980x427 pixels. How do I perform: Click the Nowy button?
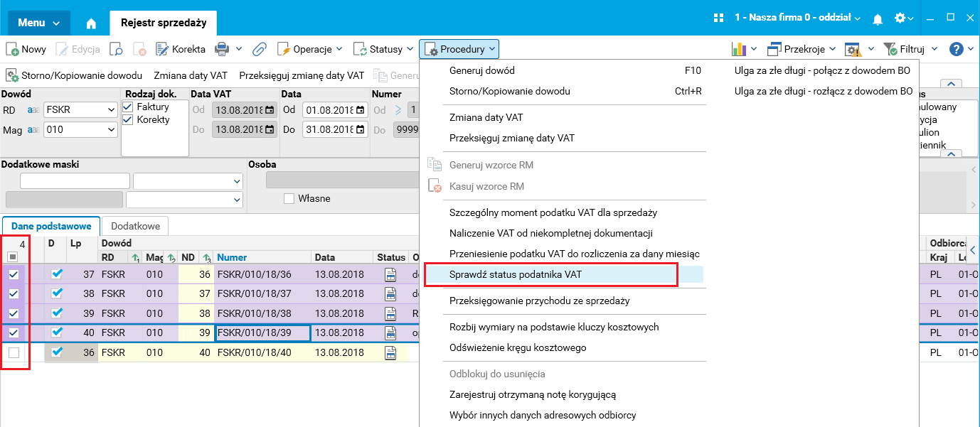[x=26, y=49]
